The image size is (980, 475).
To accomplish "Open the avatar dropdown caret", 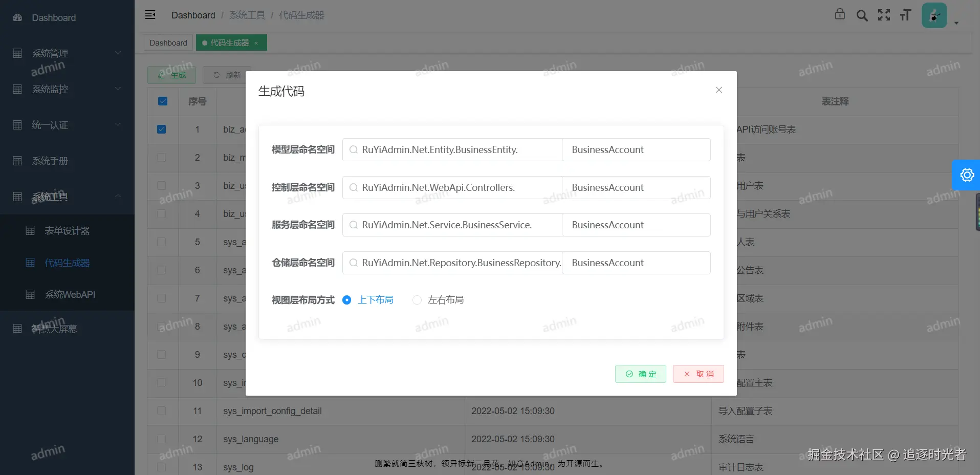I will tap(956, 23).
